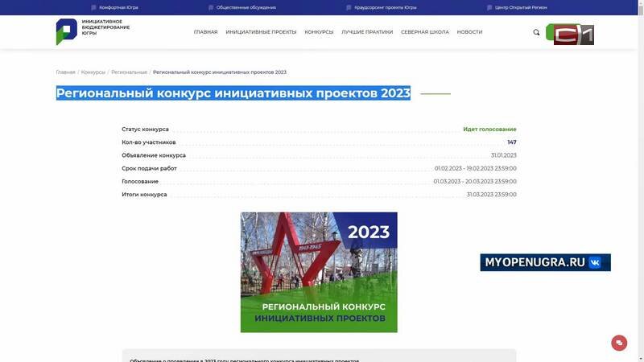This screenshot has height=362, width=644.
Task: Click the Объявление конкурса label
Action: 154,155
